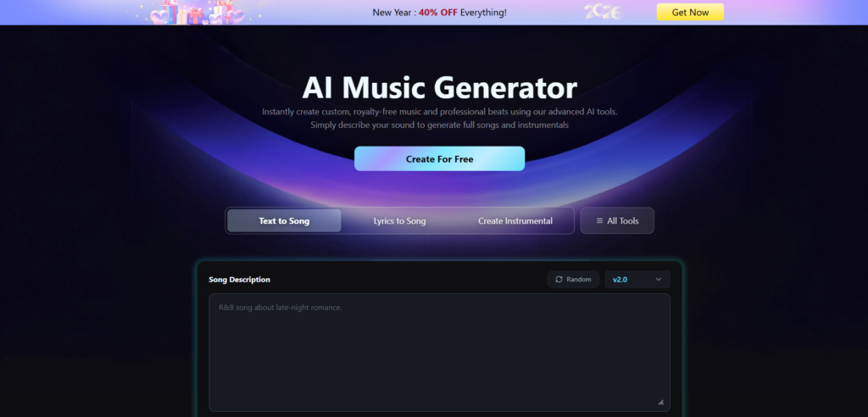Click the 40% OFF promo text

pos(438,12)
